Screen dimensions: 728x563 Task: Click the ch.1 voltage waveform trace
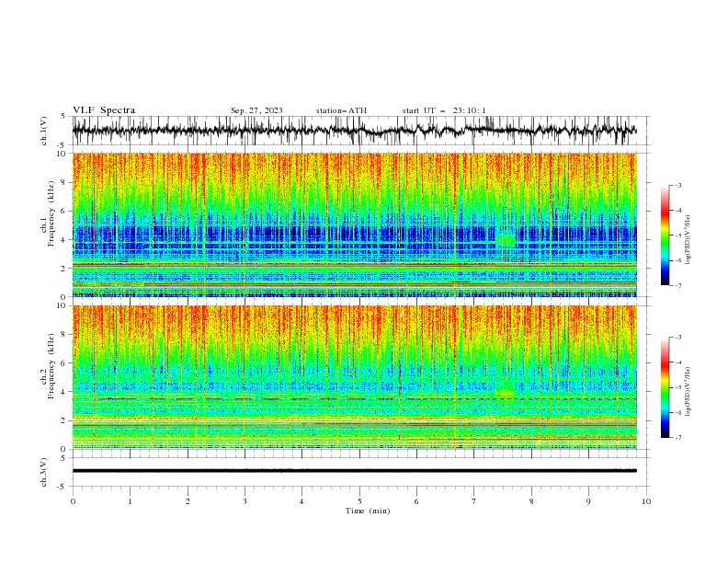(x=354, y=131)
